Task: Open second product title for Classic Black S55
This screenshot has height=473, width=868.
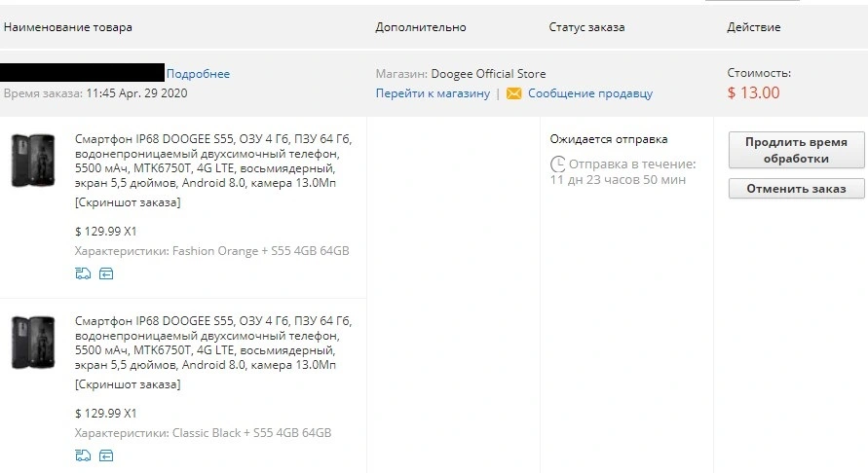Action: 213,343
